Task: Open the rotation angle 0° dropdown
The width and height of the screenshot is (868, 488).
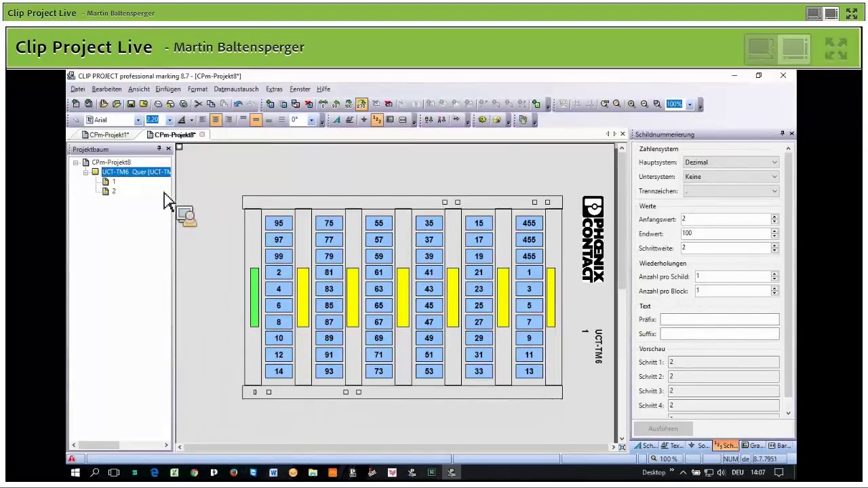Action: point(311,120)
